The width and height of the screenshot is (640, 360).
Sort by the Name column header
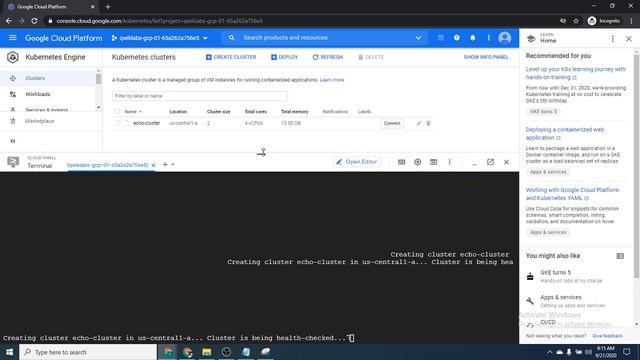(x=133, y=111)
